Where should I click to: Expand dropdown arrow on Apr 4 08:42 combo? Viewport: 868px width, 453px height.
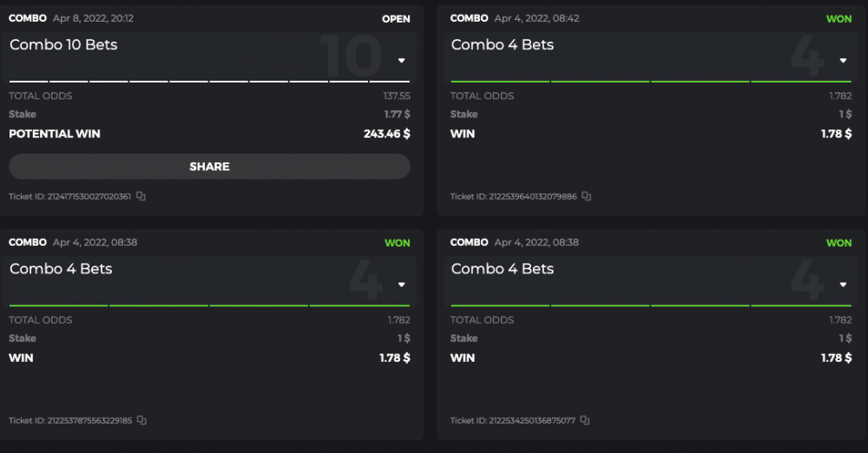pyautogui.click(x=843, y=61)
